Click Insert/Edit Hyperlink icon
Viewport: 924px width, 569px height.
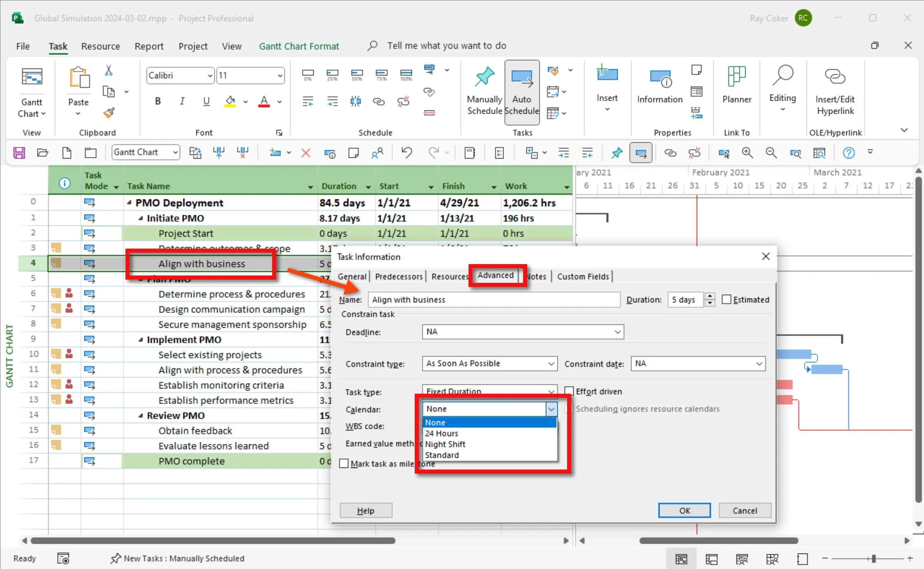835,91
